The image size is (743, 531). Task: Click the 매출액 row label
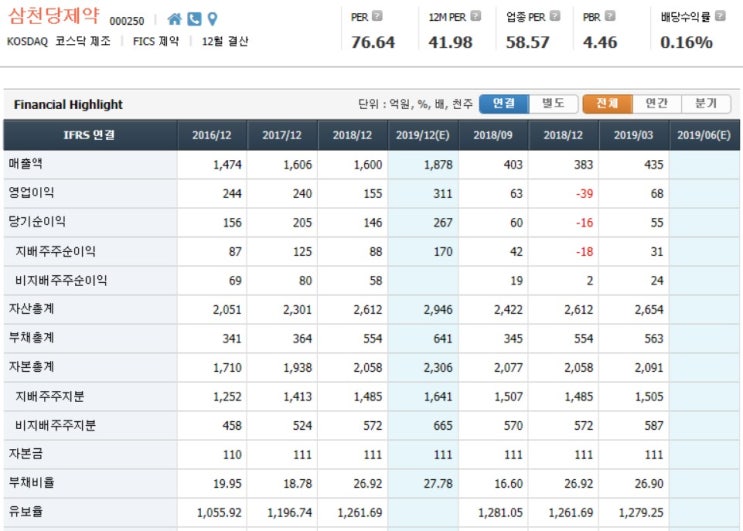[x=26, y=164]
